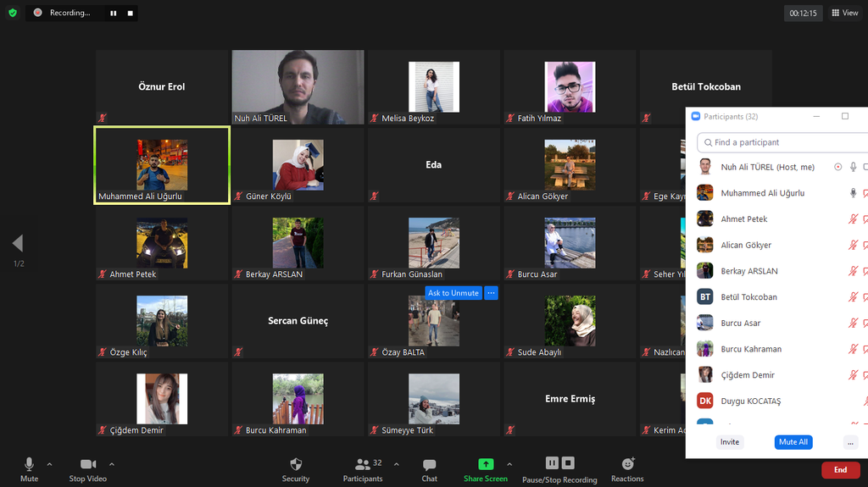Click muted mic on Alican Gökyer list row
This screenshot has width=868, height=487.
tap(853, 245)
